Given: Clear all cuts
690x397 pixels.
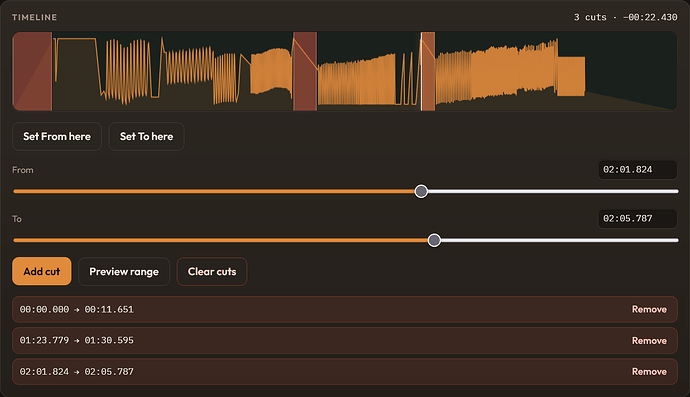Looking at the screenshot, I should point(212,271).
